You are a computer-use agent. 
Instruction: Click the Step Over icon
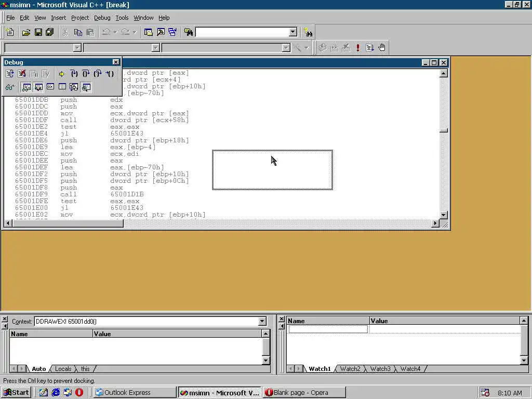(x=86, y=74)
